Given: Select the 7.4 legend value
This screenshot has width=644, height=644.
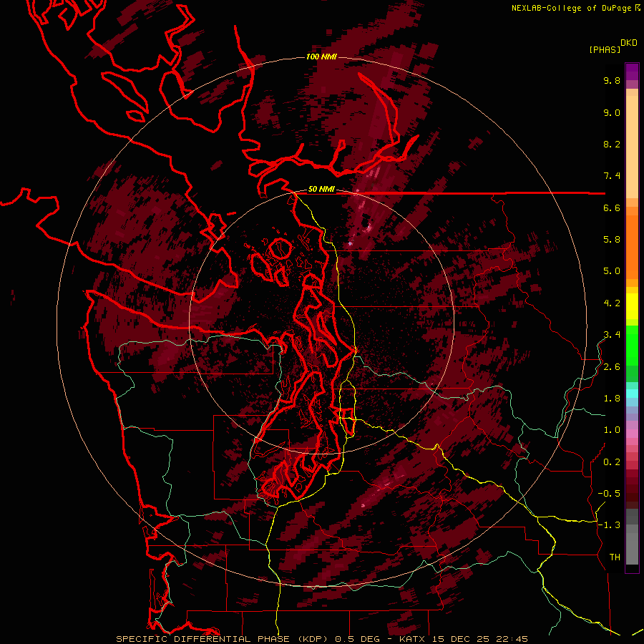Looking at the screenshot, I should click(x=612, y=176).
